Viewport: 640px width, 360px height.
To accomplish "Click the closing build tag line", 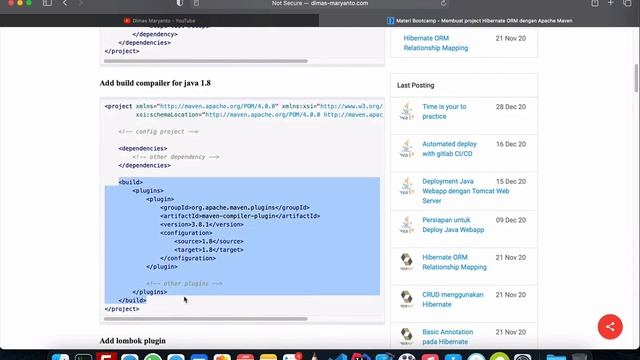I will 132,300.
